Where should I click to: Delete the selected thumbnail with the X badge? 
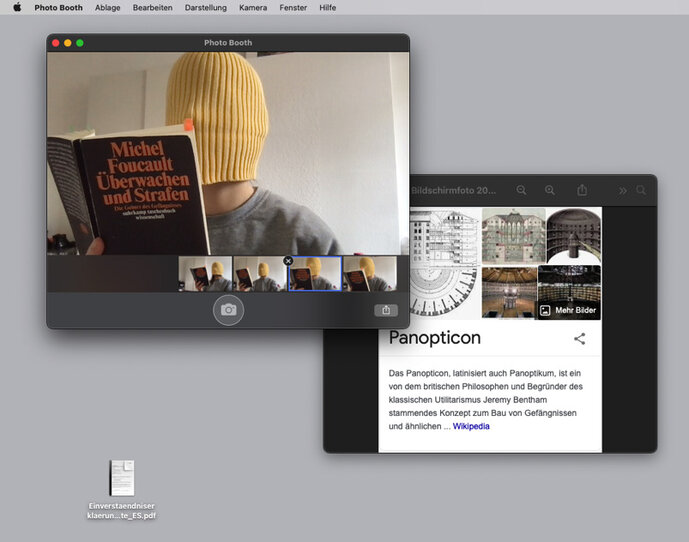click(x=288, y=261)
